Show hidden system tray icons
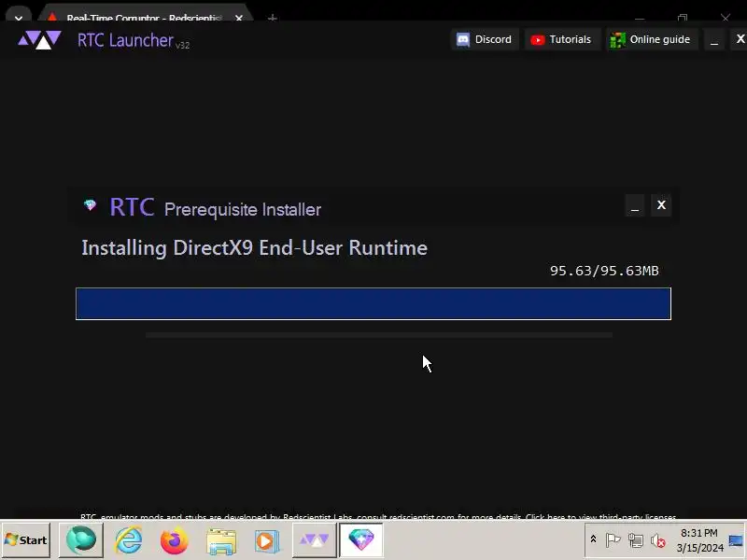747x560 pixels. coord(593,539)
